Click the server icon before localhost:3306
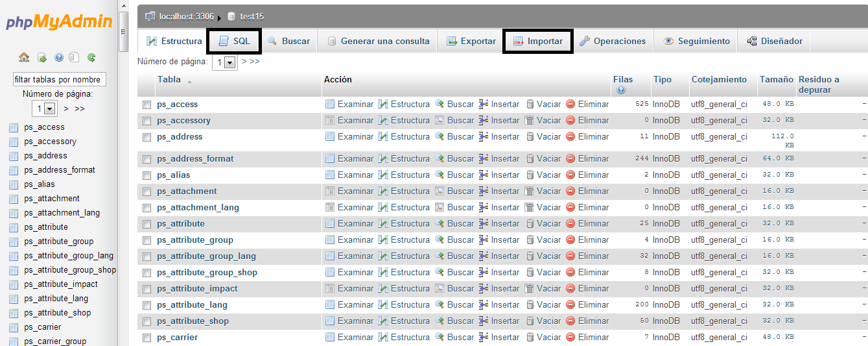868x346 pixels. pos(150,16)
